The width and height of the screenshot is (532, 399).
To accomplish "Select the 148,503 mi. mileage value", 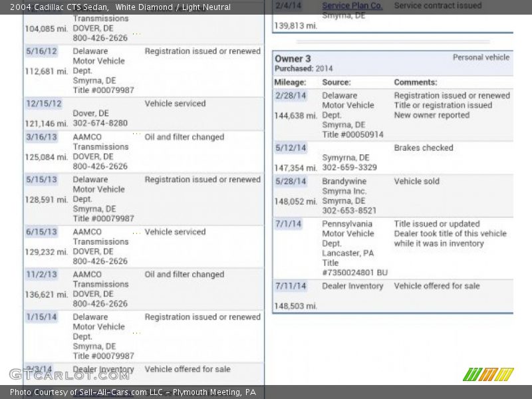I will click(x=295, y=306).
